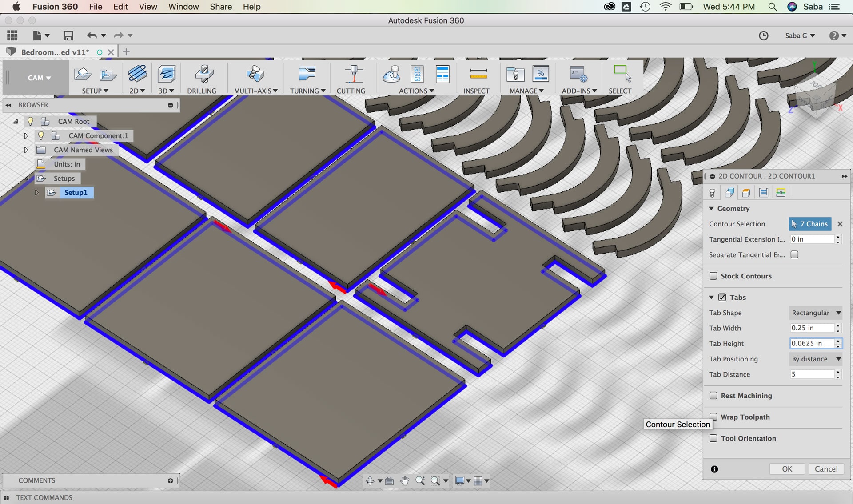Viewport: 853px width, 504px height.
Task: Uncheck the Tabs checkbox
Action: click(x=722, y=297)
